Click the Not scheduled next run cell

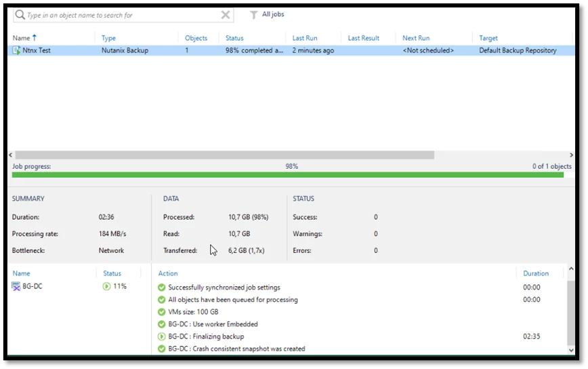pos(428,50)
